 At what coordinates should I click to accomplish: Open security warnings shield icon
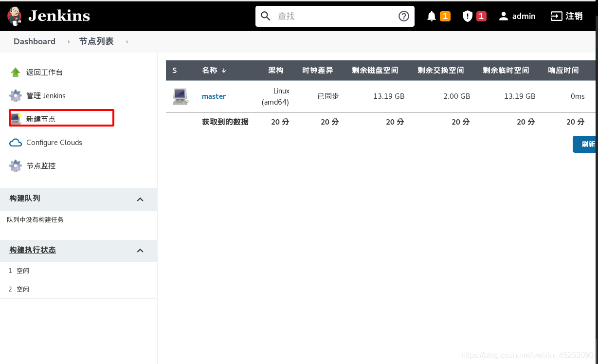(x=468, y=17)
